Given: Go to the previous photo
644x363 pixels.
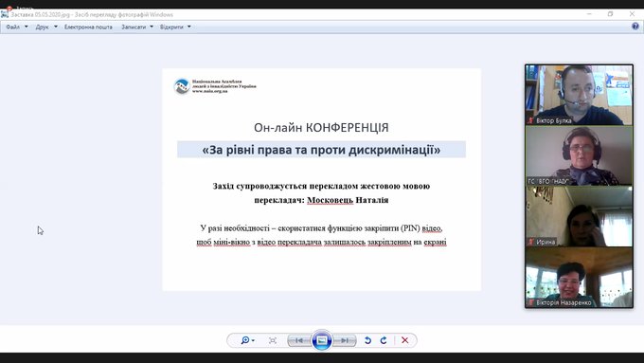Looking at the screenshot, I should pos(299,340).
